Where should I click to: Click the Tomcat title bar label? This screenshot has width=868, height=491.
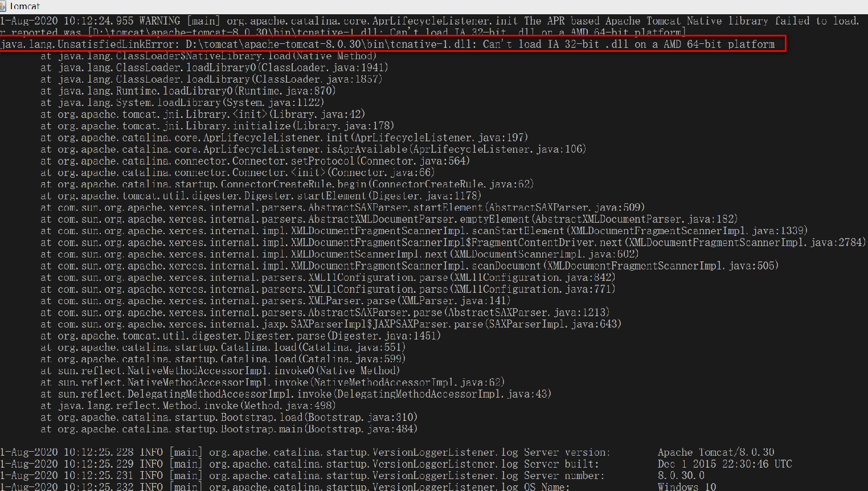26,6
